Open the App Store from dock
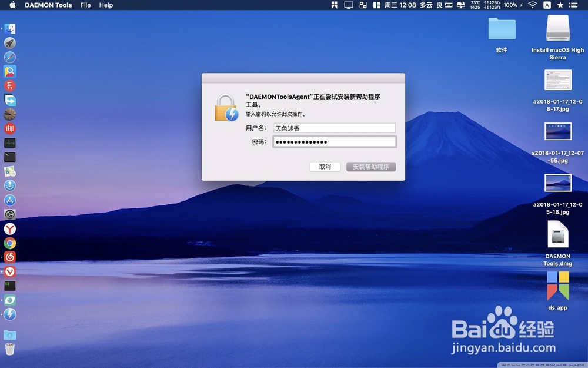The width and height of the screenshot is (588, 368). click(10, 200)
